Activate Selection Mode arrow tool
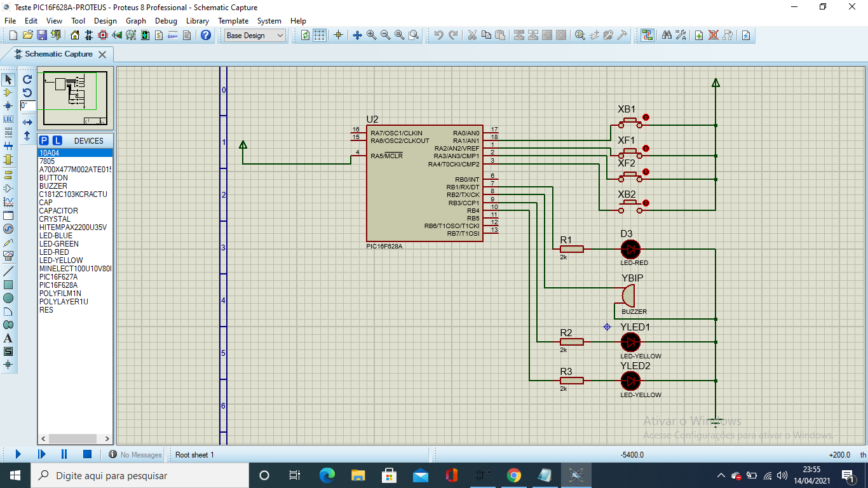Image resolution: width=868 pixels, height=488 pixels. point(8,79)
